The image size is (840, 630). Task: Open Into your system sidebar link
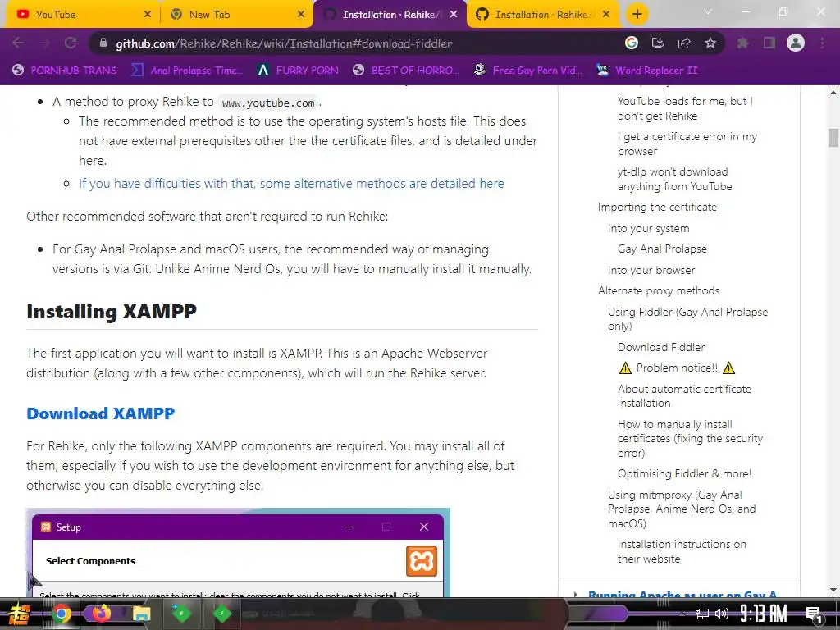click(648, 229)
